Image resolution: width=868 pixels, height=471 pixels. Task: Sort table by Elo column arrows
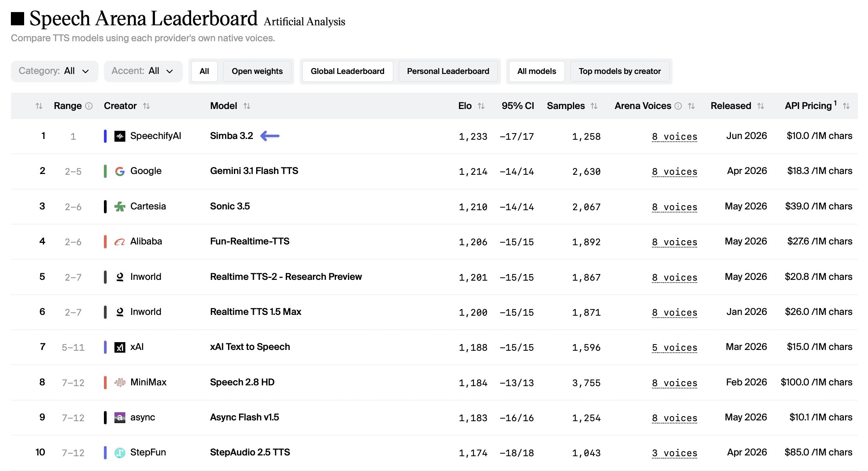click(481, 106)
